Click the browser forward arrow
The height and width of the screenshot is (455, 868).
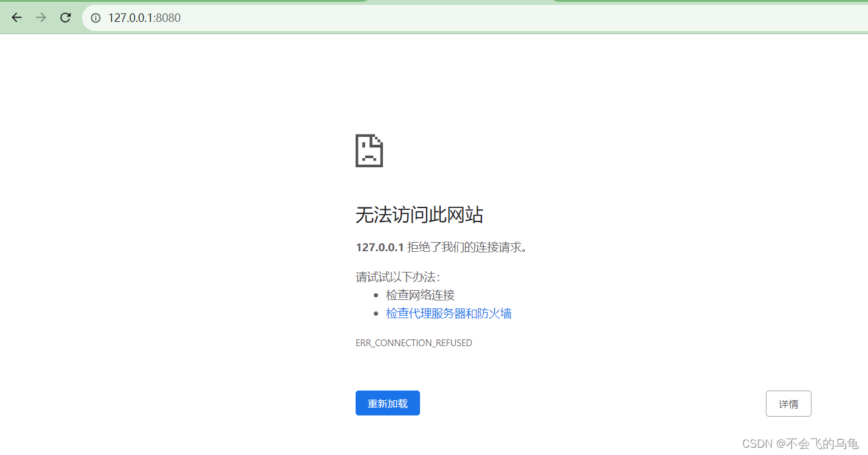(41, 18)
